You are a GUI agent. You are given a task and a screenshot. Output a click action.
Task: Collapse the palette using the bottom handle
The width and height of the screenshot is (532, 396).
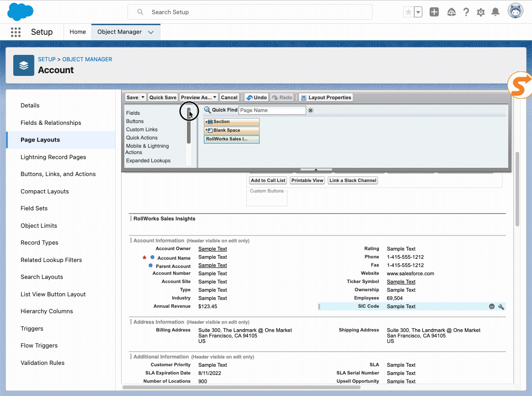coord(315,170)
